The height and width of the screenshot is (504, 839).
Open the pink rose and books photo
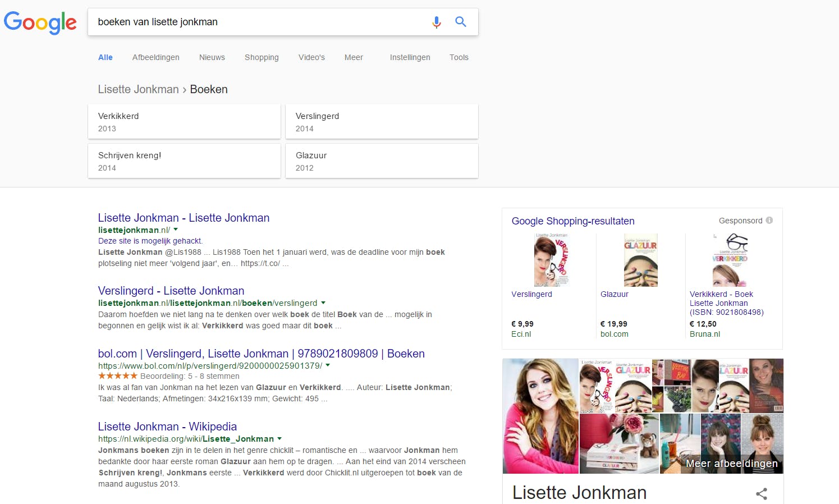click(x=619, y=443)
